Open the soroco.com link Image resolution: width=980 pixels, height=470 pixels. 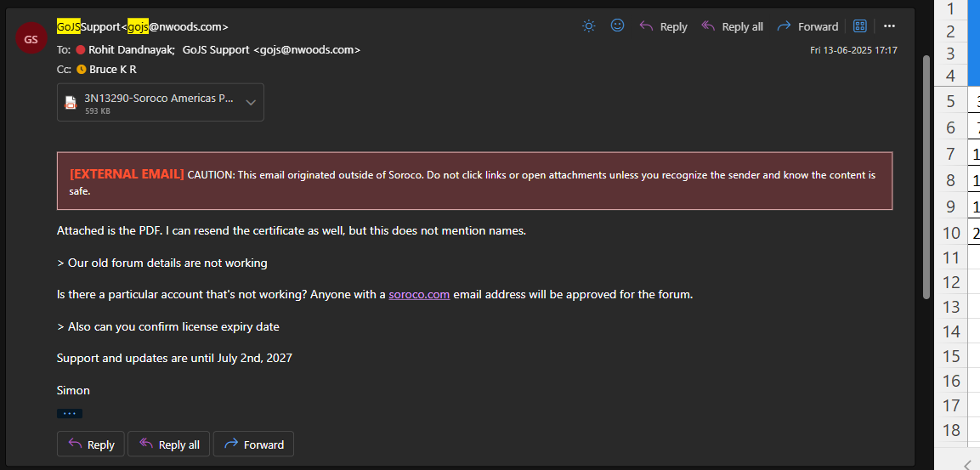pyautogui.click(x=419, y=295)
